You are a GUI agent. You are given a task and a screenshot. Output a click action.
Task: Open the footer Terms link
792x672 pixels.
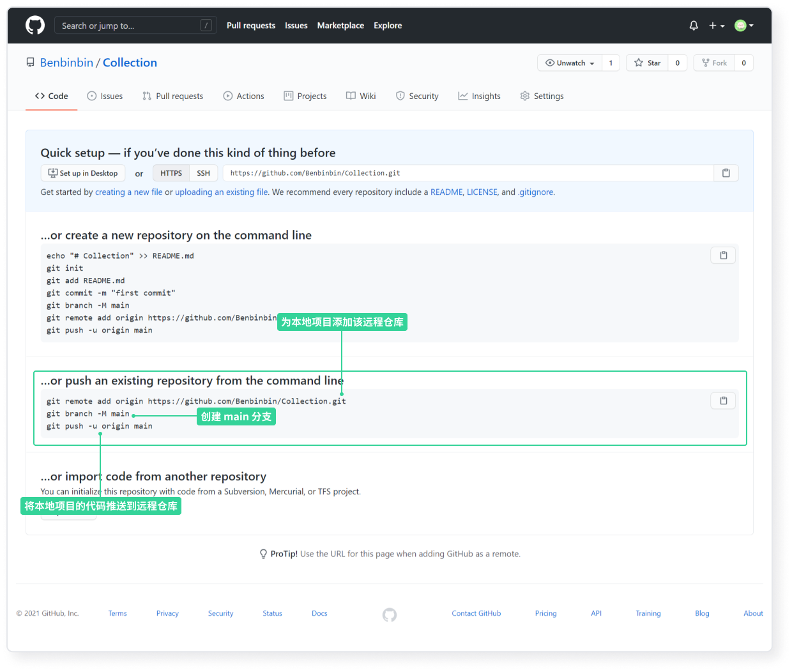tap(118, 613)
